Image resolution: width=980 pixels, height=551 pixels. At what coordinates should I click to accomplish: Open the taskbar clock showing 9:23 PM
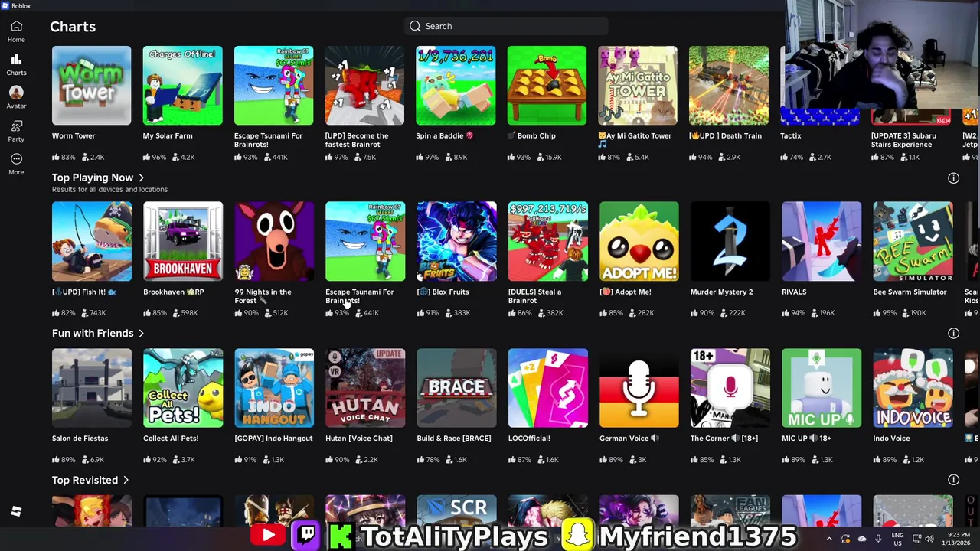click(x=955, y=540)
